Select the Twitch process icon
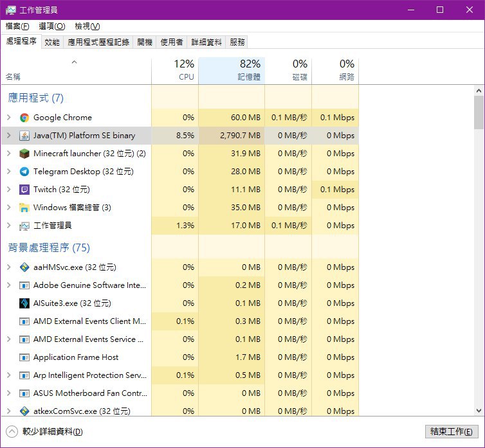 (24, 189)
